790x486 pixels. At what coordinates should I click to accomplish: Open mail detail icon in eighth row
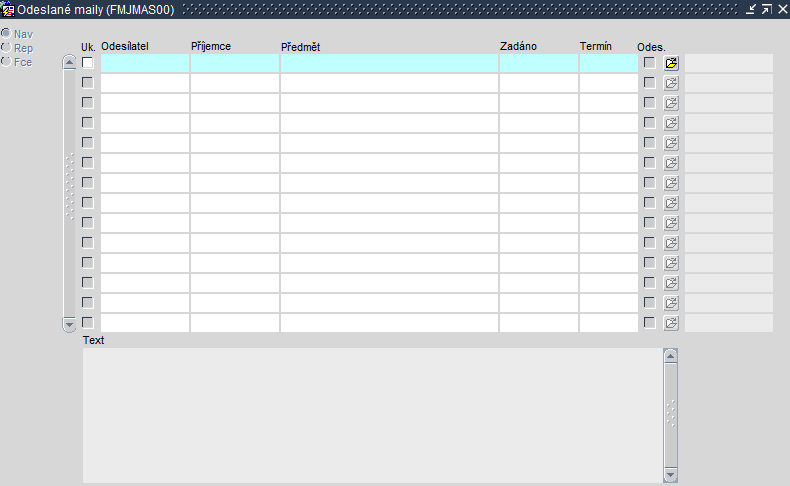(671, 203)
